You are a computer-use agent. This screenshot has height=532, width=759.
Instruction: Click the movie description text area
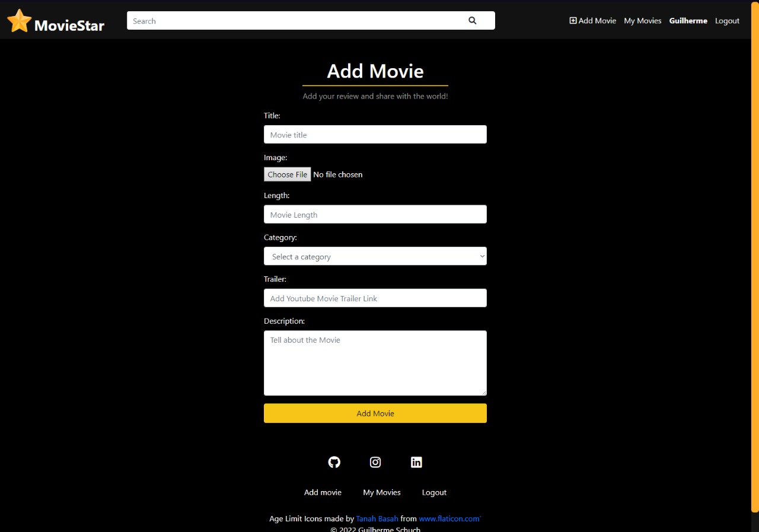375,362
